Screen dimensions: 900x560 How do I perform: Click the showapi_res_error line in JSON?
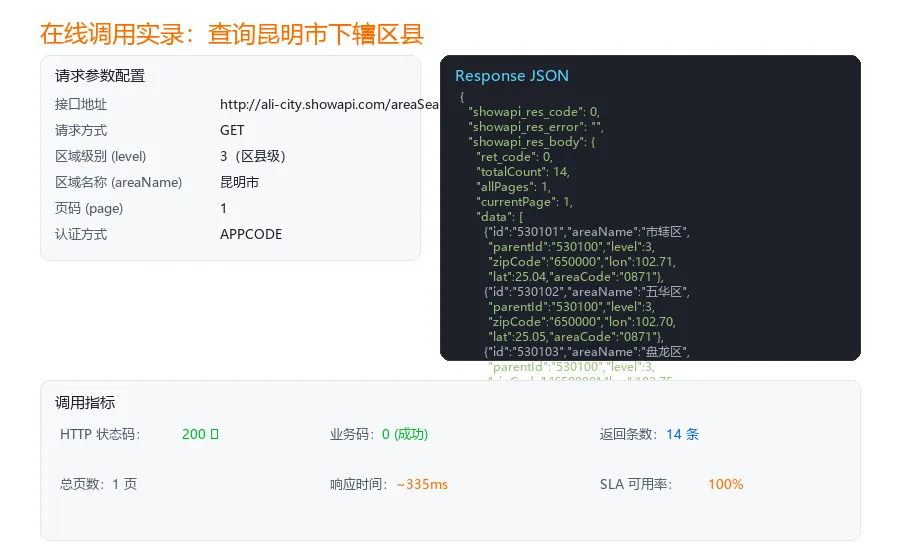(536, 126)
